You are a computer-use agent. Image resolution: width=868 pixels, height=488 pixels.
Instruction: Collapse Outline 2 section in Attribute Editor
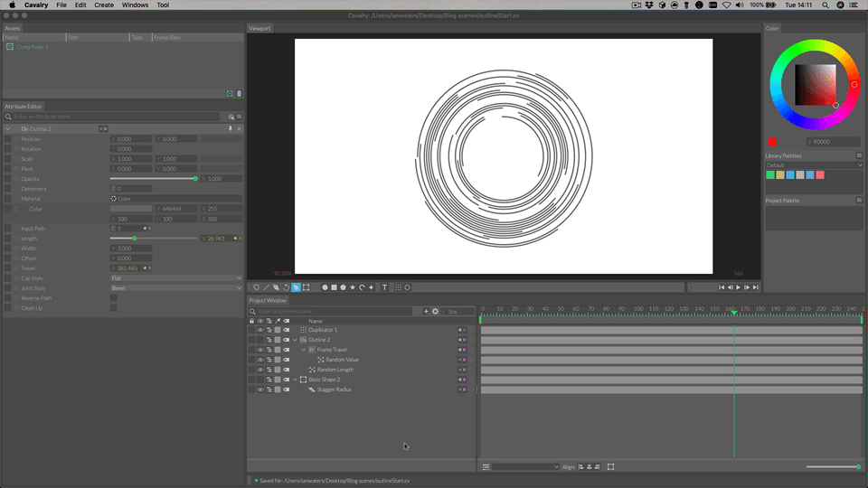tap(8, 129)
